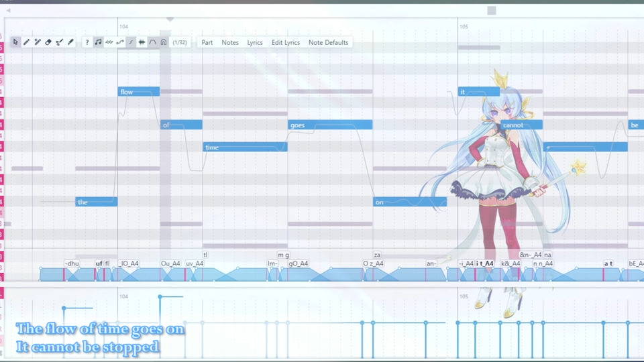This screenshot has width=644, height=362.
Task: Click the '-dhu' phoneme label
Action: (72, 263)
